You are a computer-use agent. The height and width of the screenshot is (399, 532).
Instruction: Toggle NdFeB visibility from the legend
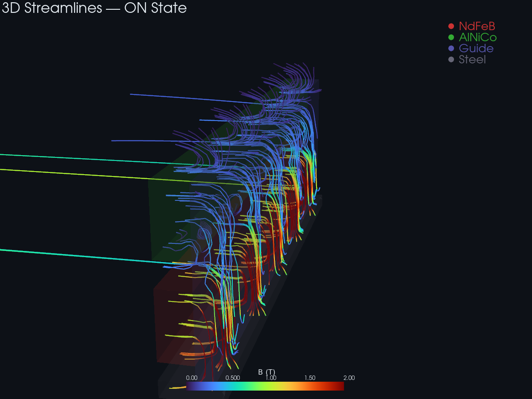[x=478, y=26]
